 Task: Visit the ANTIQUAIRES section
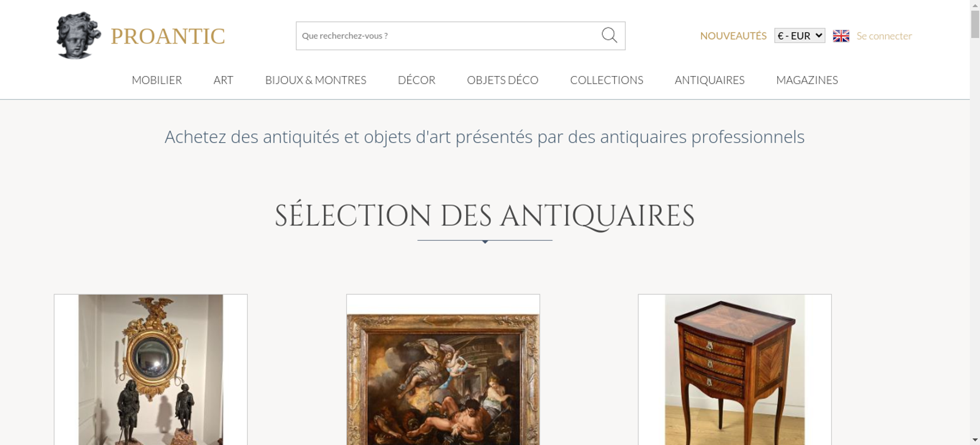pos(710,80)
